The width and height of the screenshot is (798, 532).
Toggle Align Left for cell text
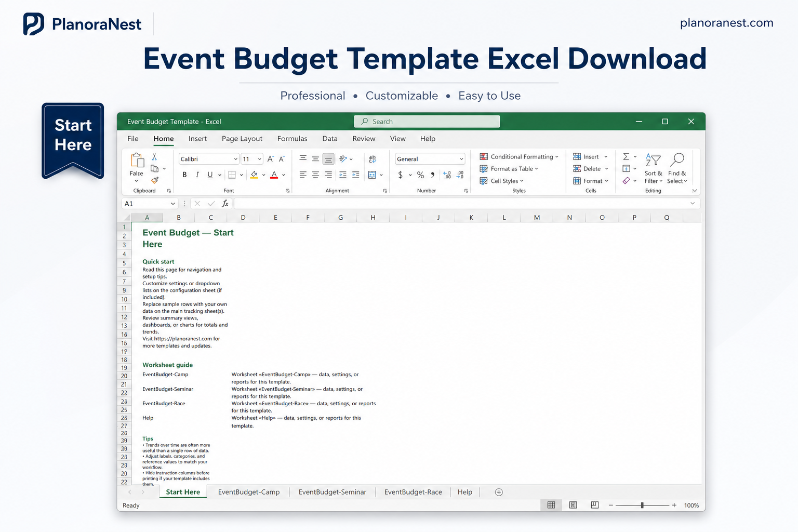pos(303,175)
